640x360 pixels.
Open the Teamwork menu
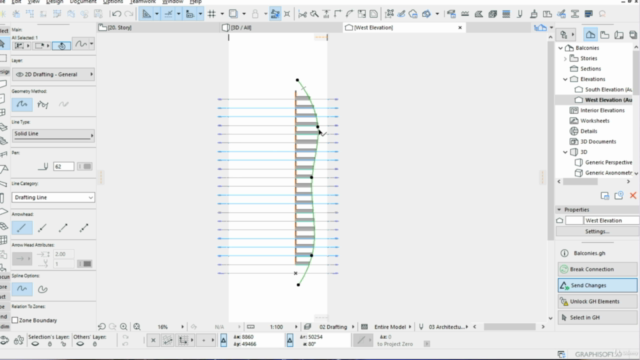[x=143, y=2]
